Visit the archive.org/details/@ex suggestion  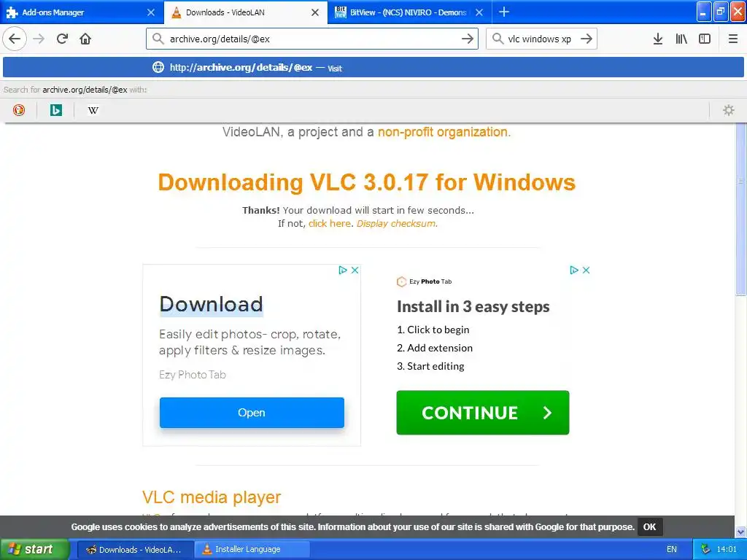point(373,67)
